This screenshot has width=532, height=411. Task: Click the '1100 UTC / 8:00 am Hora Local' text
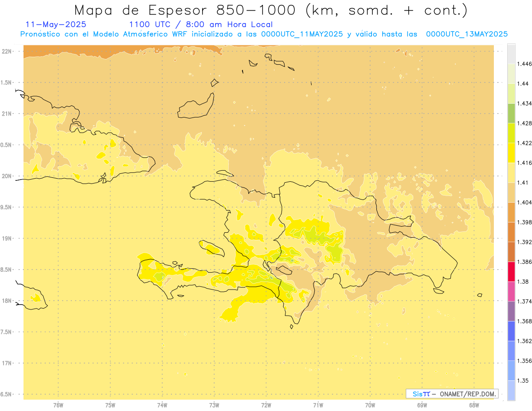[201, 24]
